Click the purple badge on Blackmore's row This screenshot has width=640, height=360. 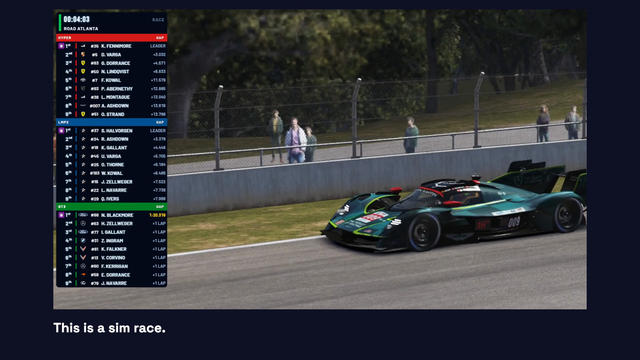point(61,215)
